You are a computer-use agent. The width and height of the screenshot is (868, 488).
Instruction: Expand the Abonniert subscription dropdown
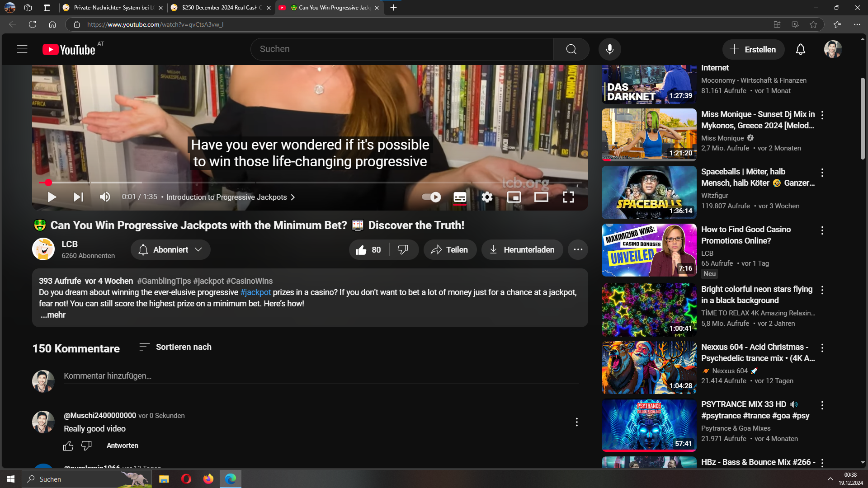(170, 250)
